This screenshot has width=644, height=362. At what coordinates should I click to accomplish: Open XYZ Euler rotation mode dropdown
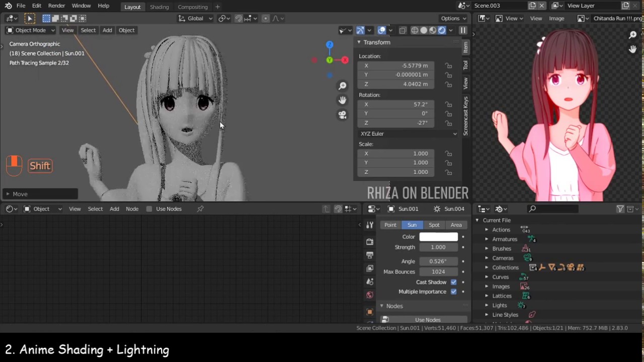click(408, 134)
